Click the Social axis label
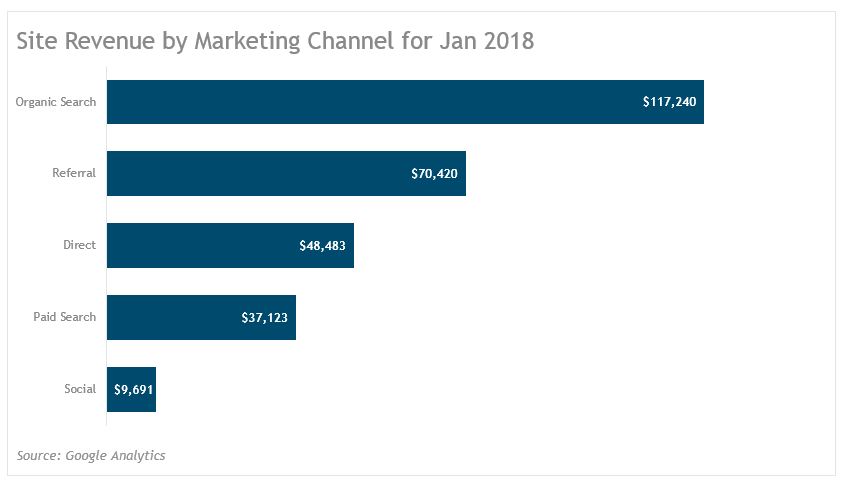 [80, 389]
